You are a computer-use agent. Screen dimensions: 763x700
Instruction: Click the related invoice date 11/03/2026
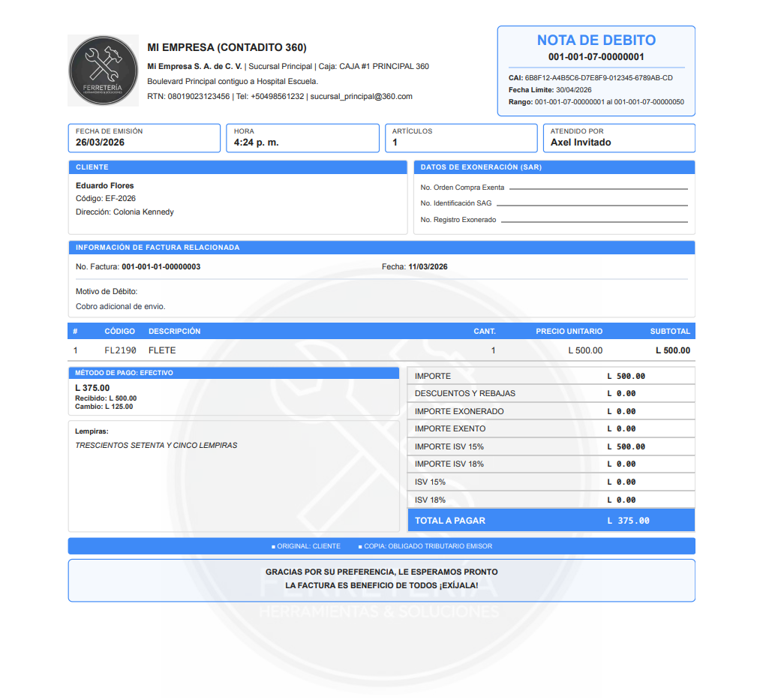click(x=428, y=267)
